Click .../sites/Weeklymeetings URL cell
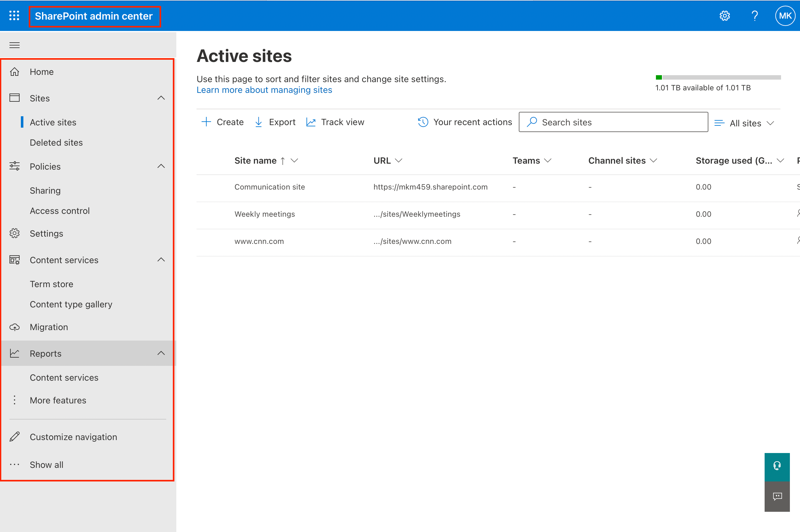The height and width of the screenshot is (532, 800). click(417, 214)
